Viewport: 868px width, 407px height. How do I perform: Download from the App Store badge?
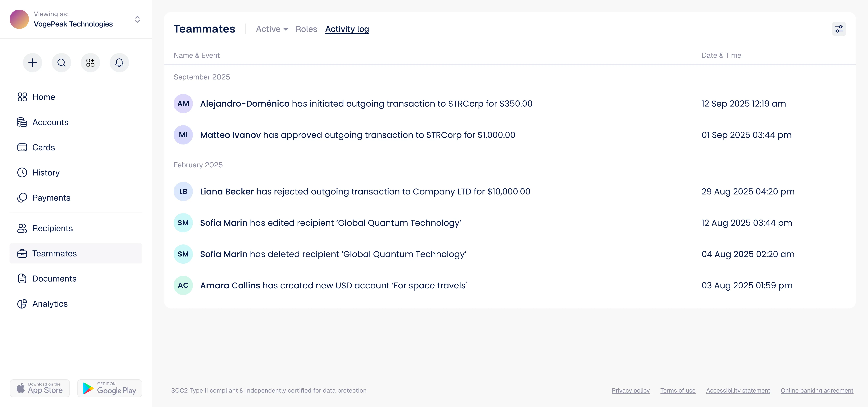click(x=40, y=388)
